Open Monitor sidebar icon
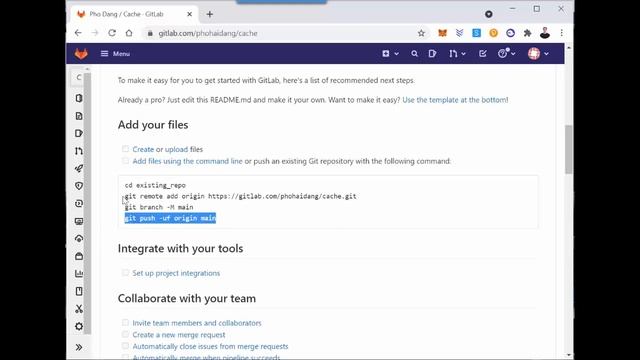Screen dimensions: 640x360 point(79,221)
